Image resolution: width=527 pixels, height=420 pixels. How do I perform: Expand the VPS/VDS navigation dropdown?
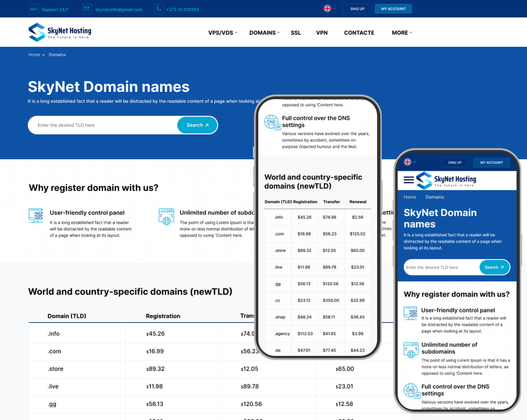tap(223, 33)
